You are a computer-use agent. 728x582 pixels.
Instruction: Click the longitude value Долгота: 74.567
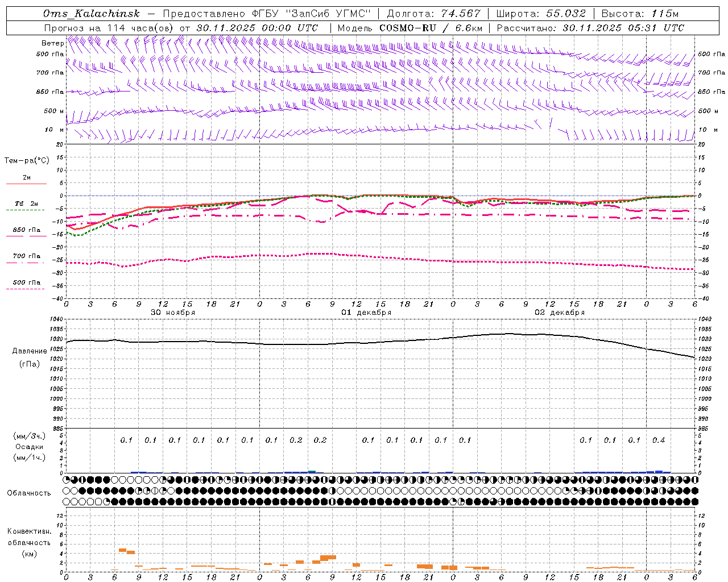(434, 14)
